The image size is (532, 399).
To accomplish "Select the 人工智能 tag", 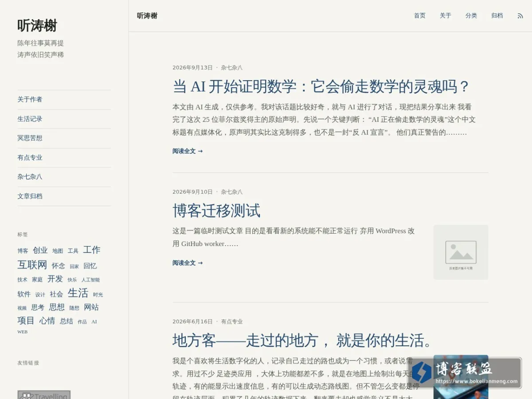I will coord(90,280).
